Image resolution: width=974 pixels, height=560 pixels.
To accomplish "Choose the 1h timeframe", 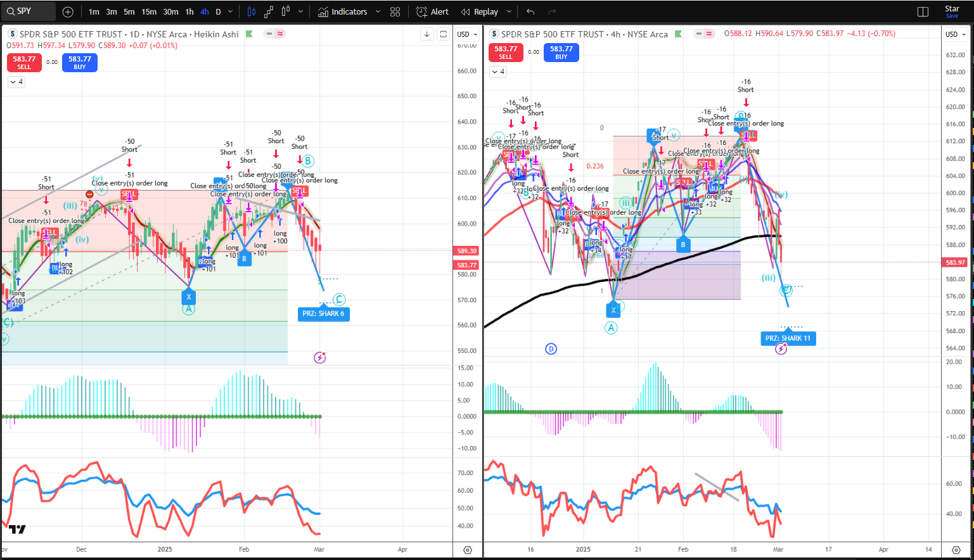I will coord(189,11).
